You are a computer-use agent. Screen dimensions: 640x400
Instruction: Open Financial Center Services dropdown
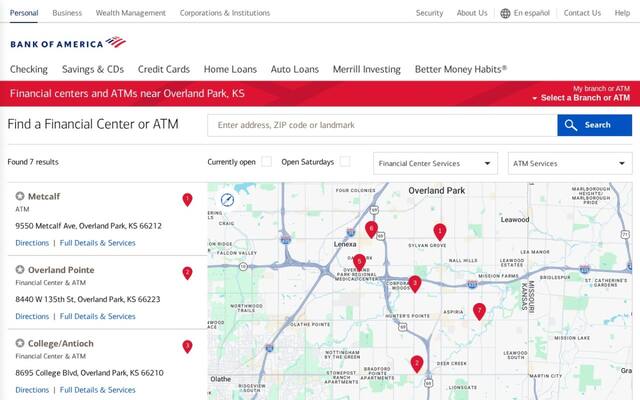click(x=435, y=163)
